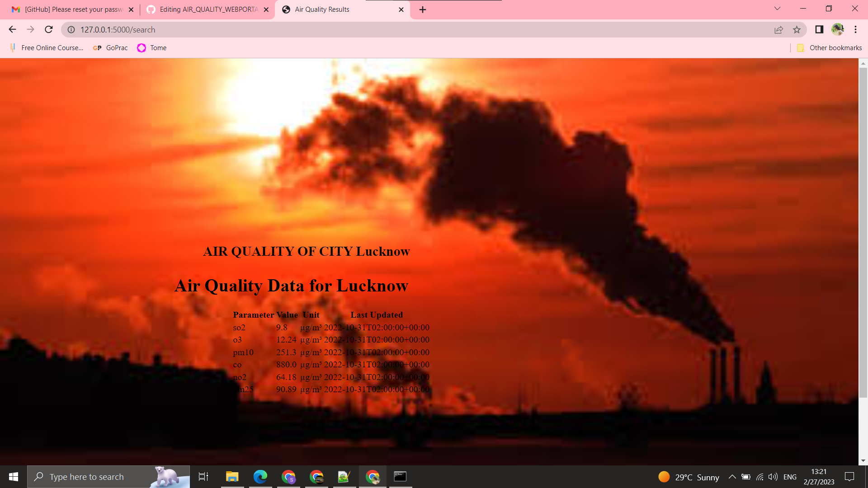Navigate back using browser back arrow
The height and width of the screenshot is (488, 868).
12,29
